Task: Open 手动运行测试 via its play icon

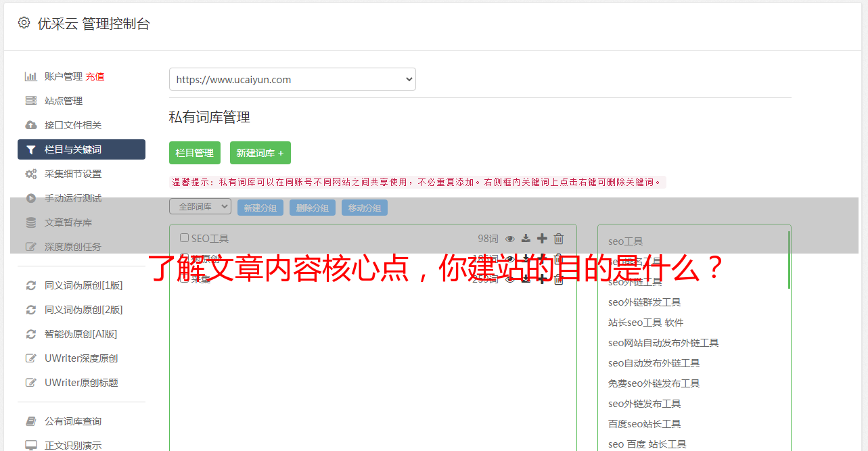Action: click(x=30, y=198)
